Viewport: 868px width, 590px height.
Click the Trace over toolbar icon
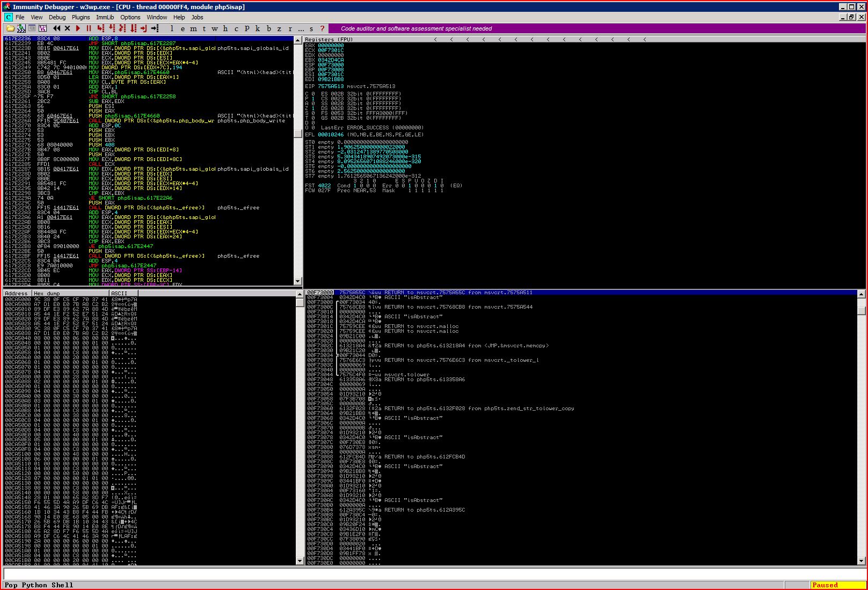pyautogui.click(x=134, y=28)
